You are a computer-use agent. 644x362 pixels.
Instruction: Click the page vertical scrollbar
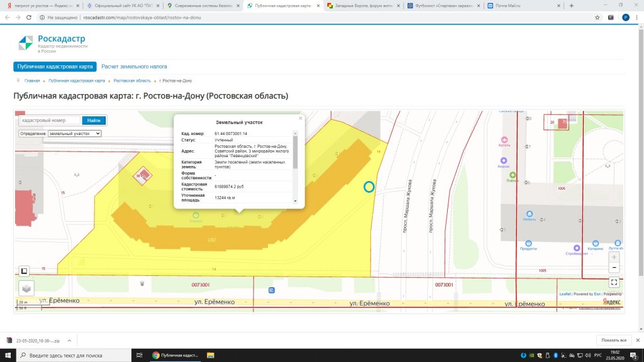pos(641,152)
